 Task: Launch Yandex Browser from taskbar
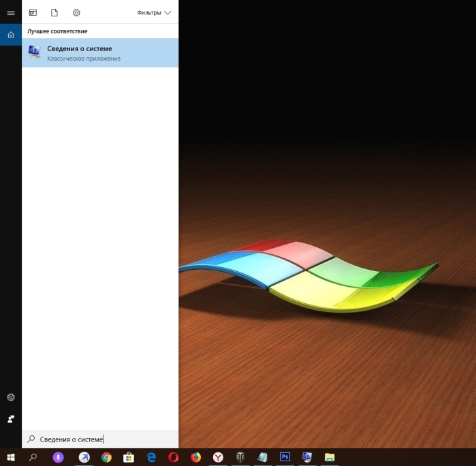point(218,457)
